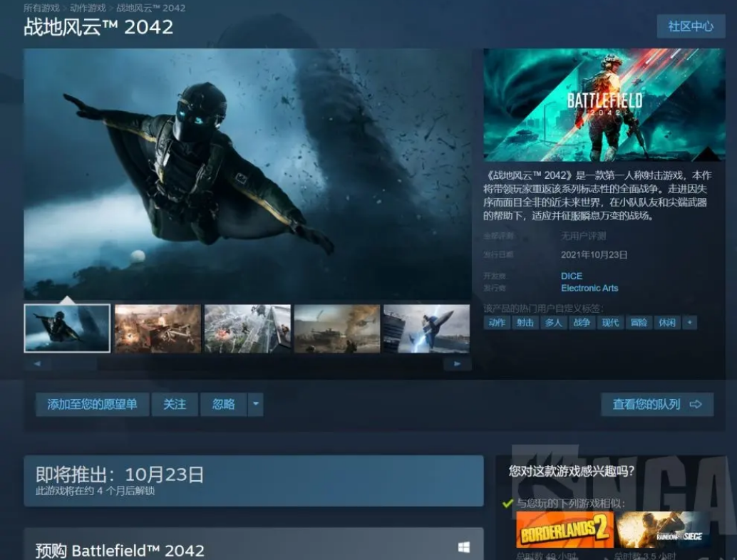
Task: Open developer DICE link
Action: coord(571,276)
